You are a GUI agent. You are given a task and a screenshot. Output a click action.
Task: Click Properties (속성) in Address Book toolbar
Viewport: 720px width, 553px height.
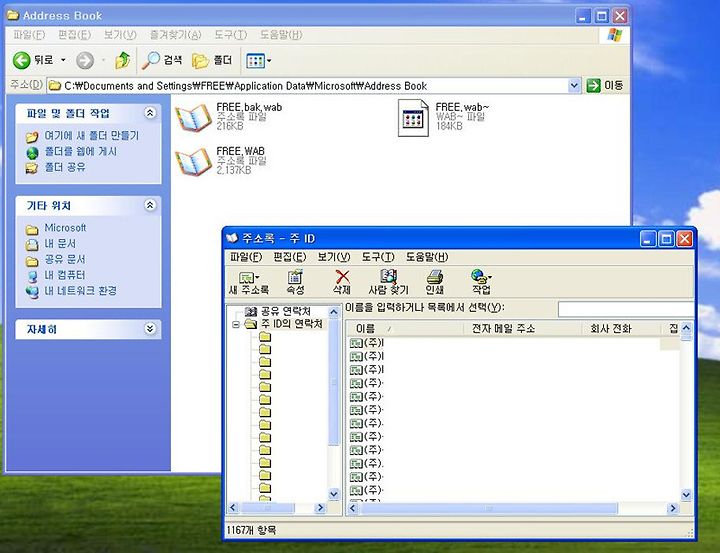tap(295, 282)
